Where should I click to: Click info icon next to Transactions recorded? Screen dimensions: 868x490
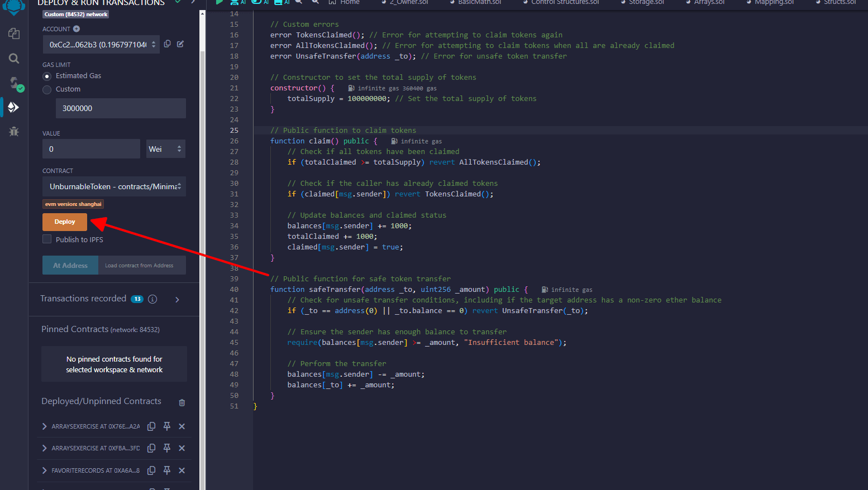click(x=152, y=299)
